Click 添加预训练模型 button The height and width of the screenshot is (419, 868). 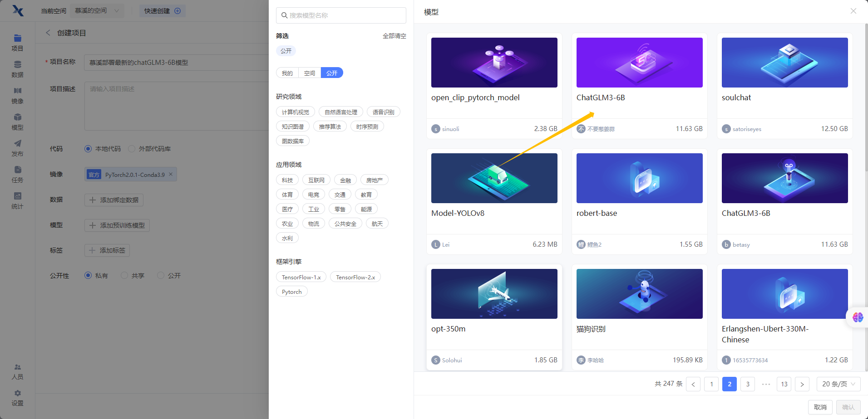click(117, 225)
